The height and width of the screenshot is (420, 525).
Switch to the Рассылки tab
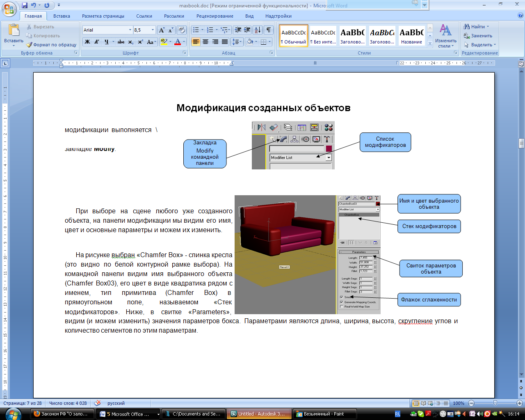[x=174, y=16]
